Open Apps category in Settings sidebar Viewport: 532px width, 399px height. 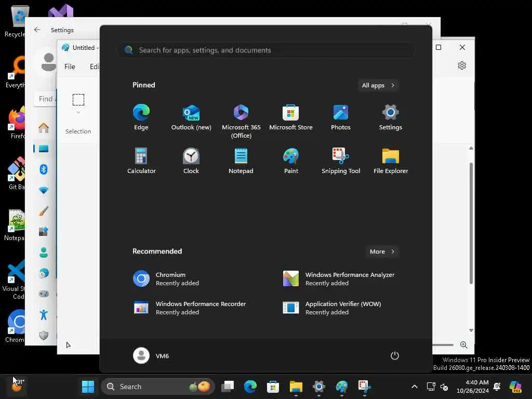coord(44,232)
